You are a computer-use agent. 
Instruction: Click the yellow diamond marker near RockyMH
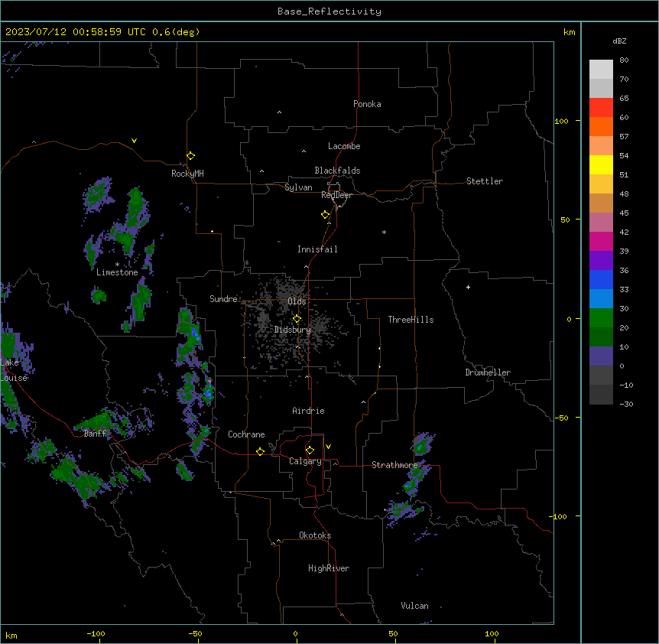[191, 156]
